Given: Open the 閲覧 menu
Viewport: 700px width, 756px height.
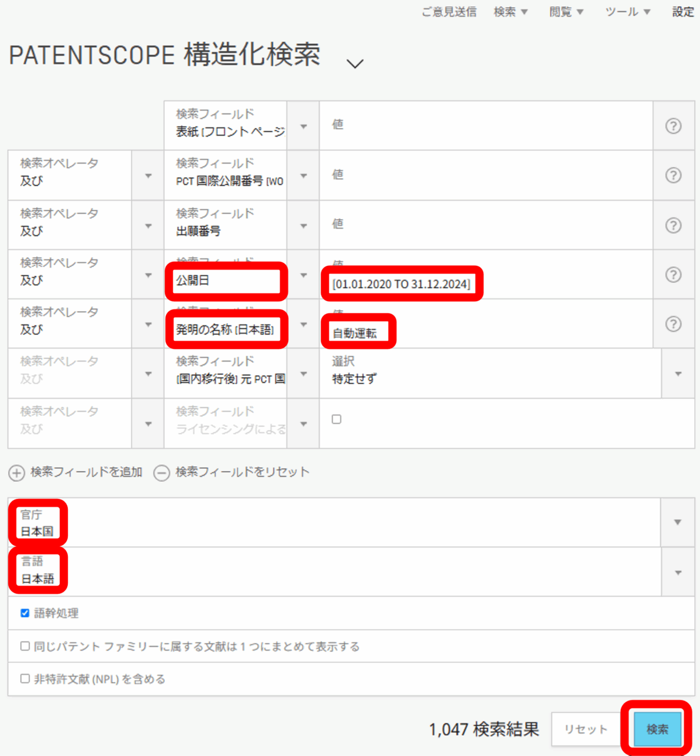Looking at the screenshot, I should coord(566,12).
